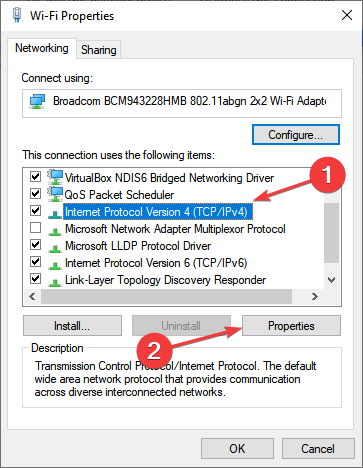Toggle the Internet Protocol Version 4 checkbox
Screen dimensions: 363x468
click(x=35, y=211)
